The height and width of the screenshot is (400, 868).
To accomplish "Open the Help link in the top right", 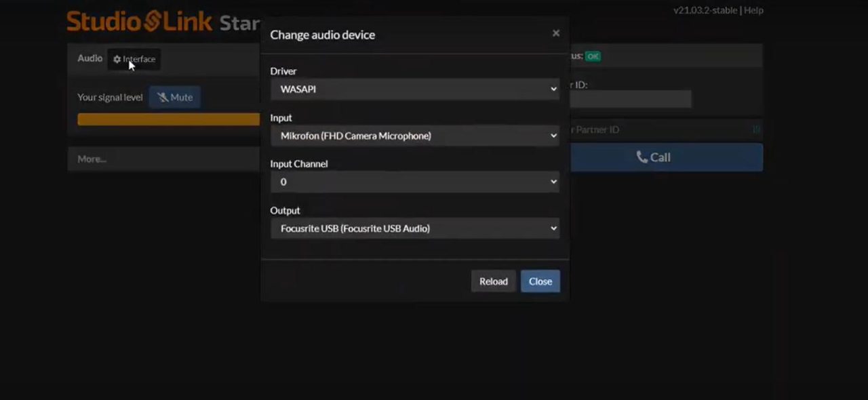I will [x=755, y=10].
